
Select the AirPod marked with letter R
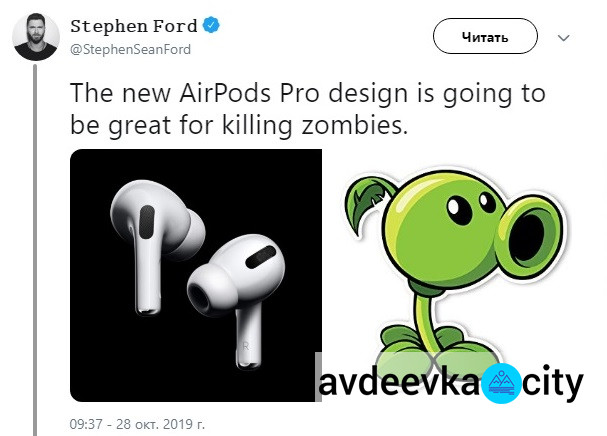238,298
